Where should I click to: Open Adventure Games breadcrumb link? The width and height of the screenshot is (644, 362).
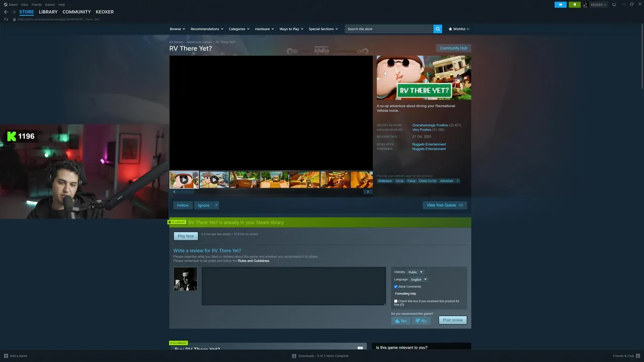click(199, 42)
